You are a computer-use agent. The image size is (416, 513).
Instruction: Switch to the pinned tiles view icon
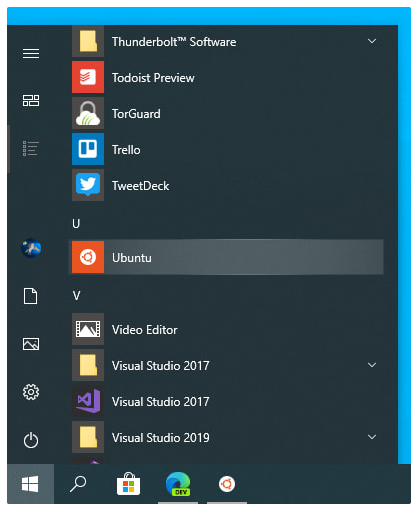pyautogui.click(x=31, y=100)
